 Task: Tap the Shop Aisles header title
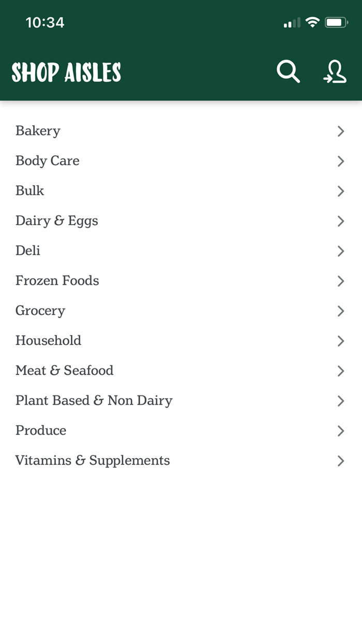66,72
